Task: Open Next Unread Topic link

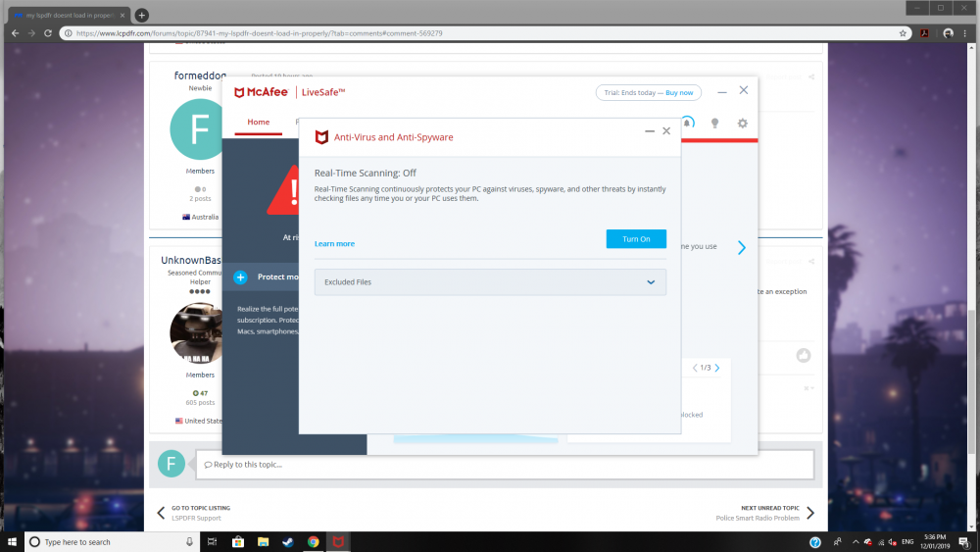Action: coord(765,513)
